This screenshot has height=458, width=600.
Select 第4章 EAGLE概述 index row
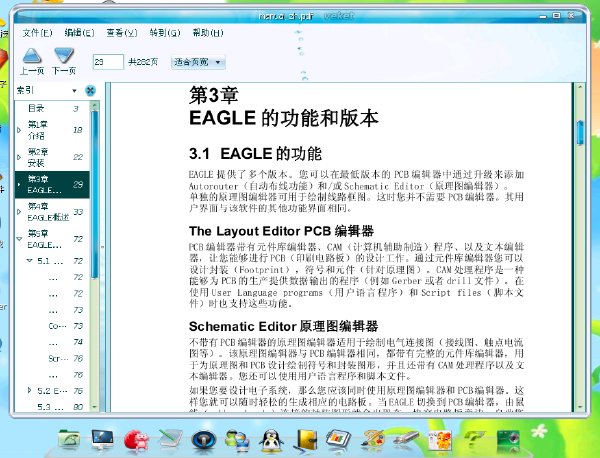(52, 212)
